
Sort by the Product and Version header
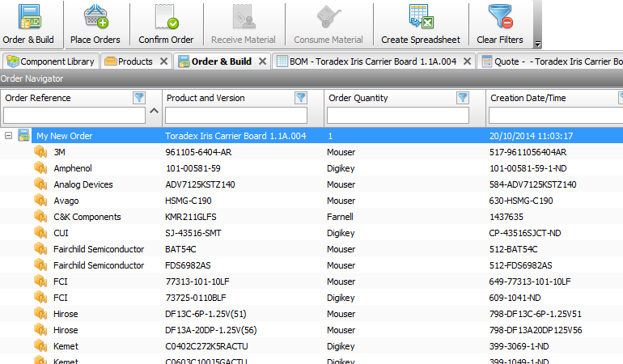[206, 98]
